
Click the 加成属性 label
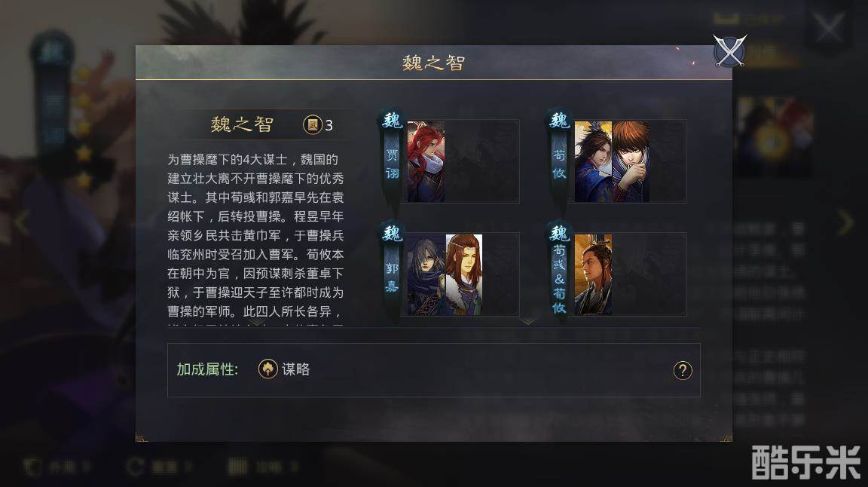click(x=208, y=369)
